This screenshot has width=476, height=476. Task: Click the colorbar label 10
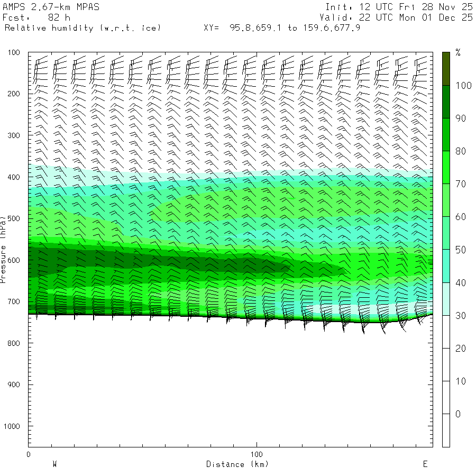click(x=461, y=381)
